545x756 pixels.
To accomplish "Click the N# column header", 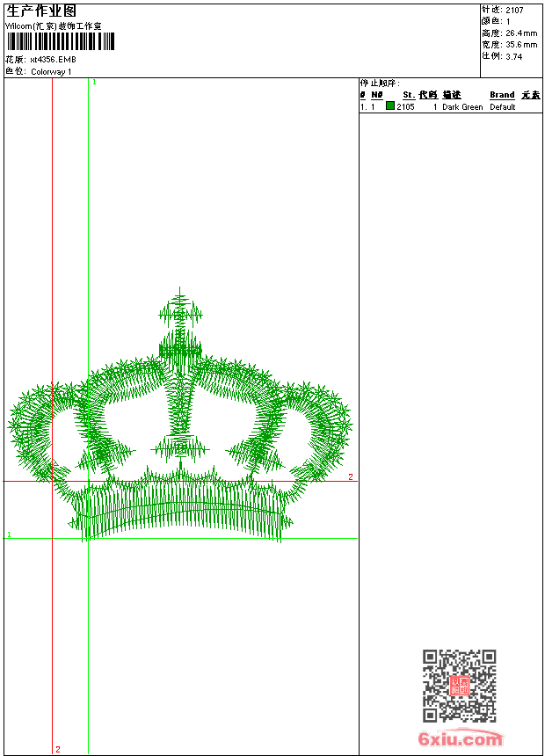I will [377, 95].
